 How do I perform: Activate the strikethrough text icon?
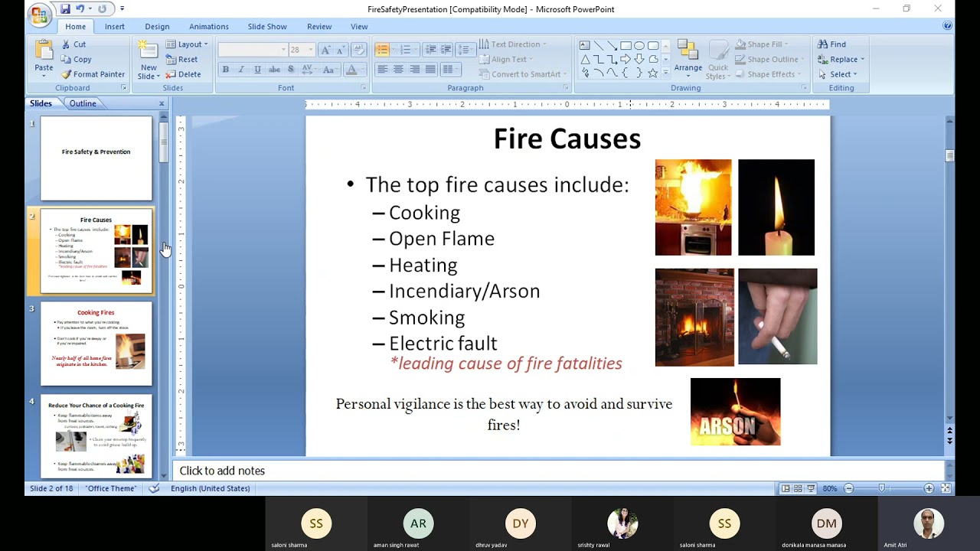pos(274,68)
